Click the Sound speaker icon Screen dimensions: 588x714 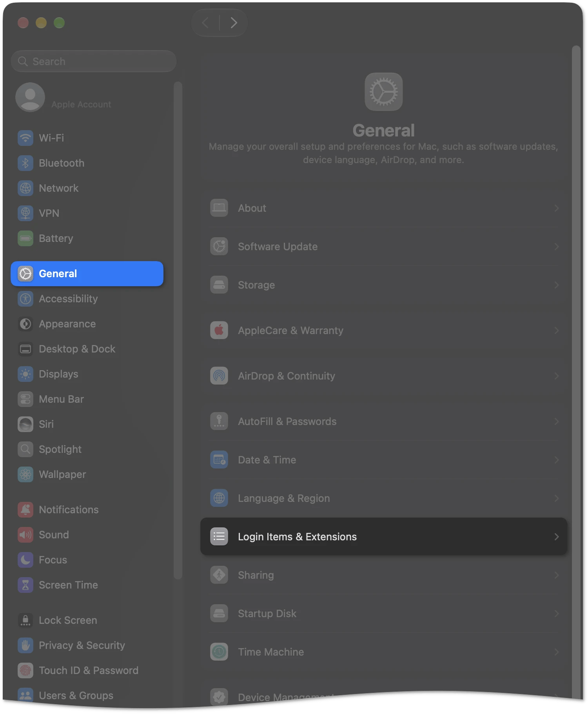25,535
